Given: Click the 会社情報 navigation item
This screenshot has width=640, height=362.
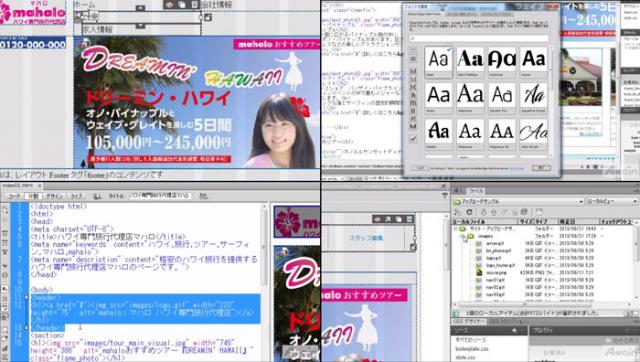Looking at the screenshot, I should point(216,4).
